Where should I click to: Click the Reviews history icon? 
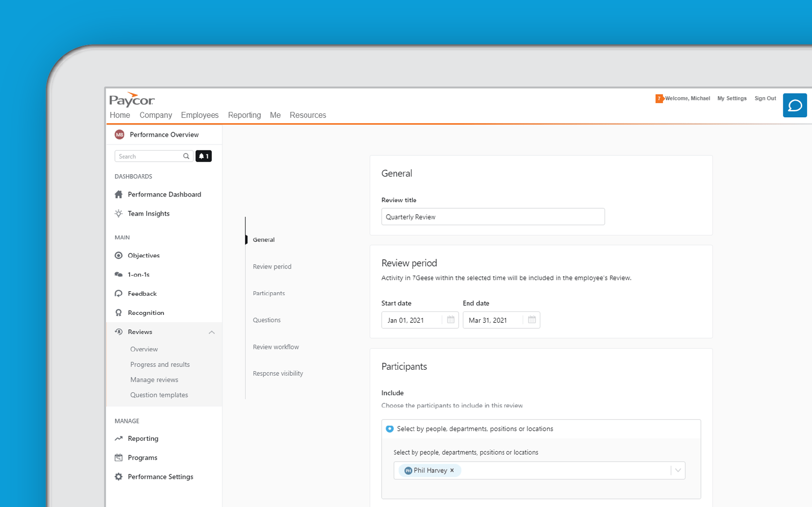pos(118,332)
